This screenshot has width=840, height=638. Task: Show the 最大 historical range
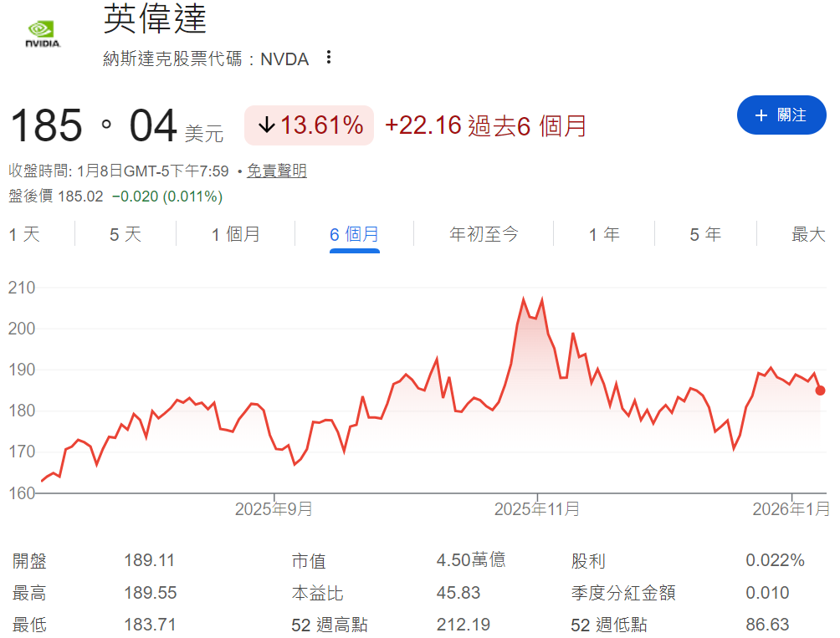806,235
